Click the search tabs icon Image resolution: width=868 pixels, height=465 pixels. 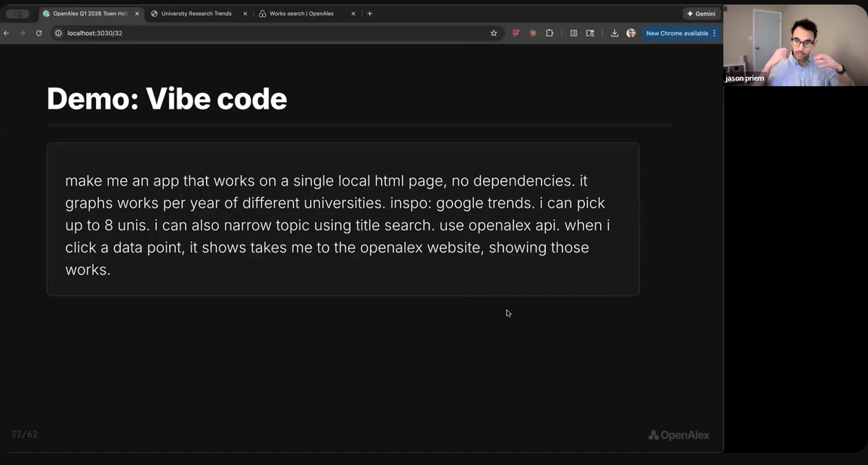coord(591,32)
